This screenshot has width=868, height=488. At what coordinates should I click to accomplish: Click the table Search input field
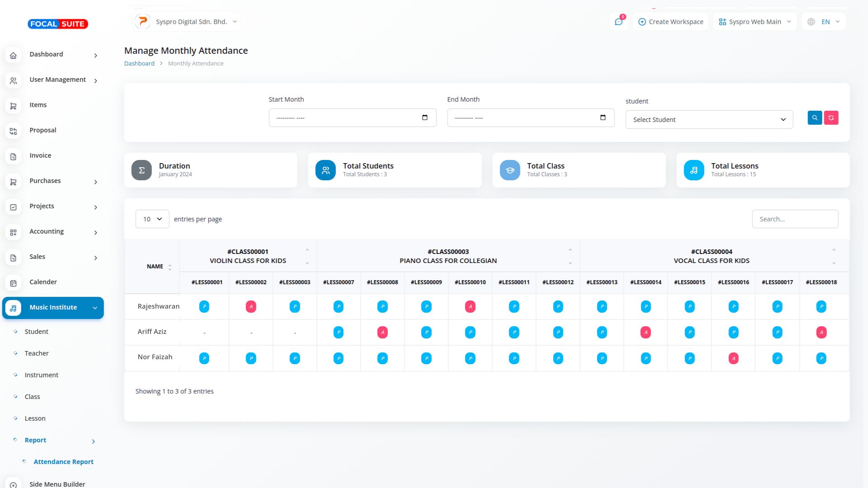(x=795, y=219)
